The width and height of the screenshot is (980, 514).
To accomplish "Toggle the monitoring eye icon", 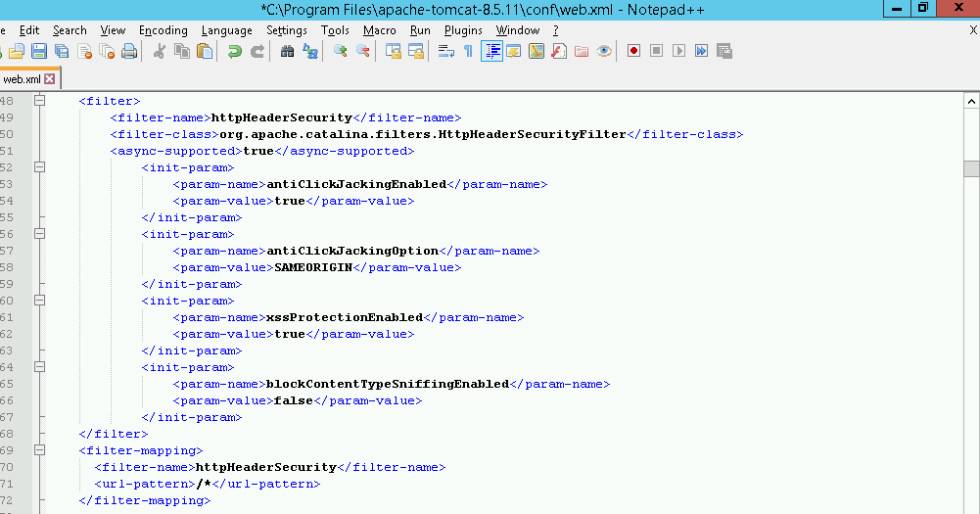I will (604, 51).
